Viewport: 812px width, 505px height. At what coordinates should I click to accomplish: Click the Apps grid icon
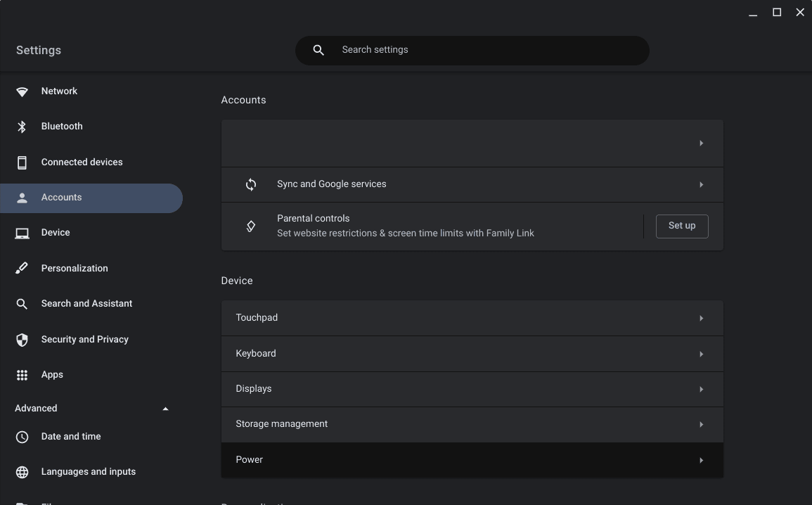coord(22,375)
